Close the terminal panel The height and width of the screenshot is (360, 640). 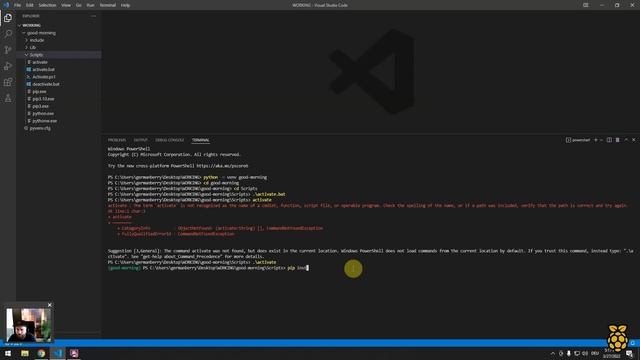click(x=633, y=140)
